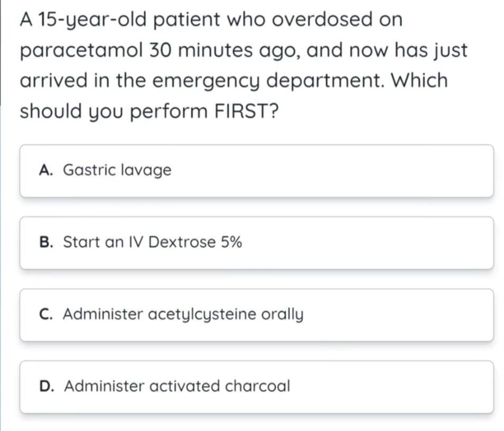
Task: Click the bold "C." letter label
Action: (x=46, y=315)
